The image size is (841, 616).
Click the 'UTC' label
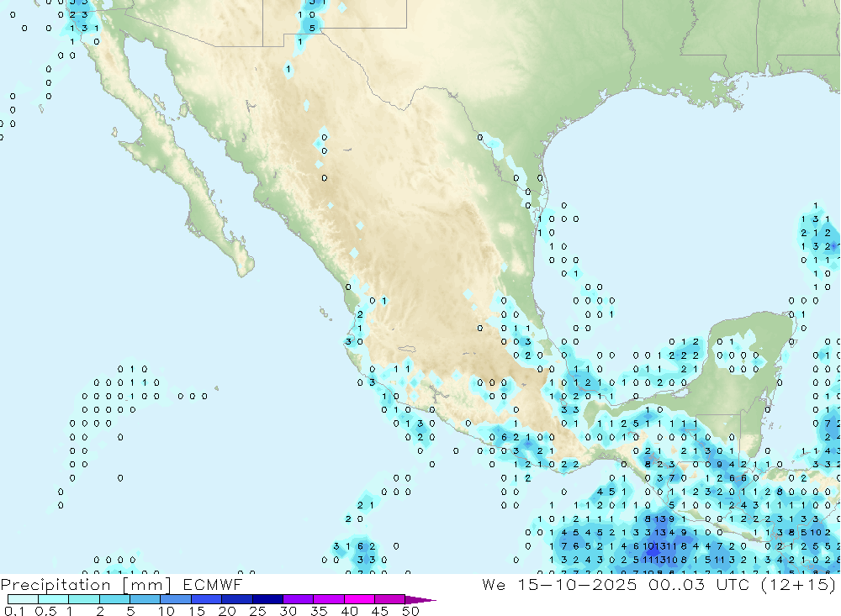733,584
